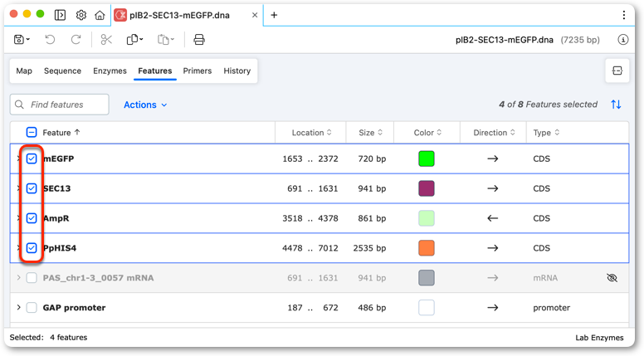Show hidden PAS_chr1-3_0057 mRNA via eye icon
The width and height of the screenshot is (644, 356).
click(612, 278)
